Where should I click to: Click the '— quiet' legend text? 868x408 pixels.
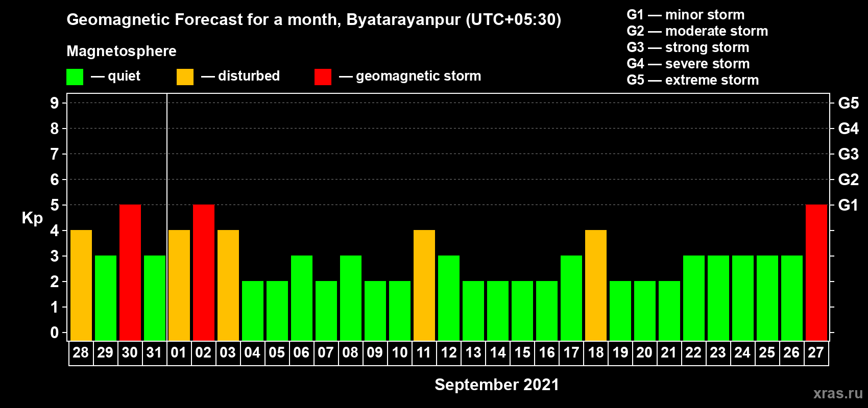[x=116, y=76]
